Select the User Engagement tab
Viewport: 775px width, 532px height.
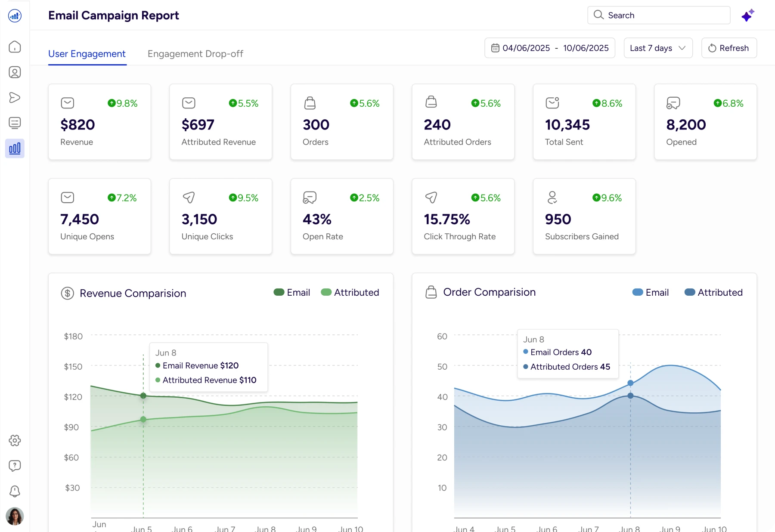[87, 54]
